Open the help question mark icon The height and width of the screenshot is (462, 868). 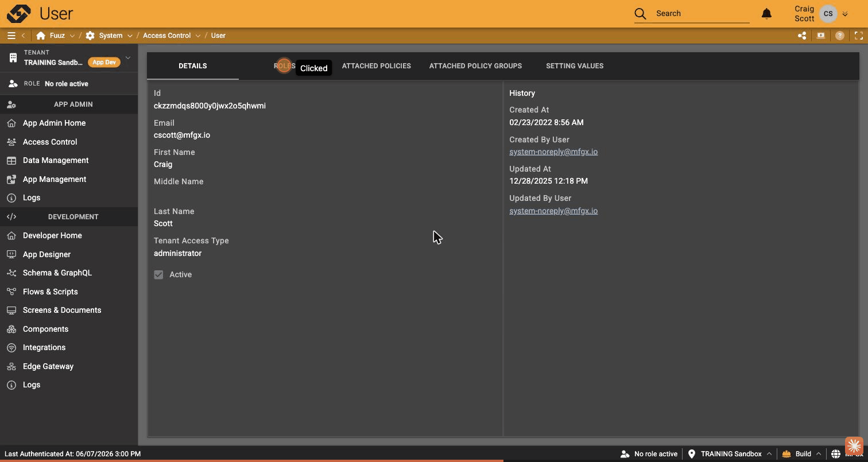(x=840, y=36)
